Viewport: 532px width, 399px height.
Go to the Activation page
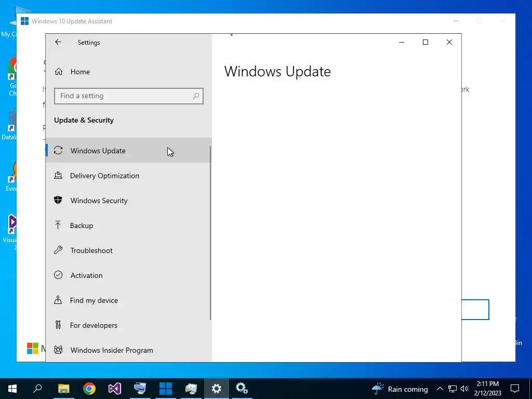(x=129, y=275)
